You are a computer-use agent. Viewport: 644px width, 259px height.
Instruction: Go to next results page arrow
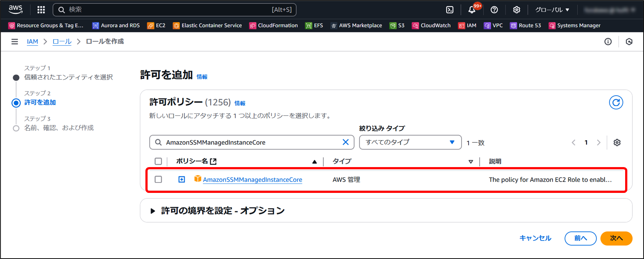click(599, 143)
